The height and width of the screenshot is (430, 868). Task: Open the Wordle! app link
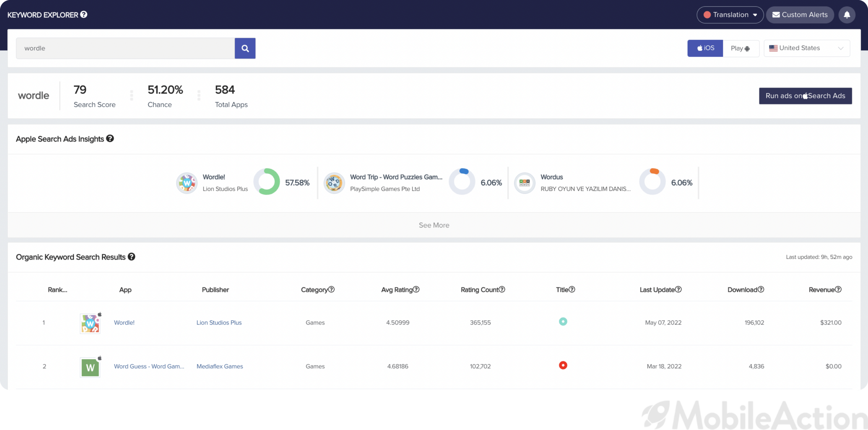pyautogui.click(x=124, y=322)
